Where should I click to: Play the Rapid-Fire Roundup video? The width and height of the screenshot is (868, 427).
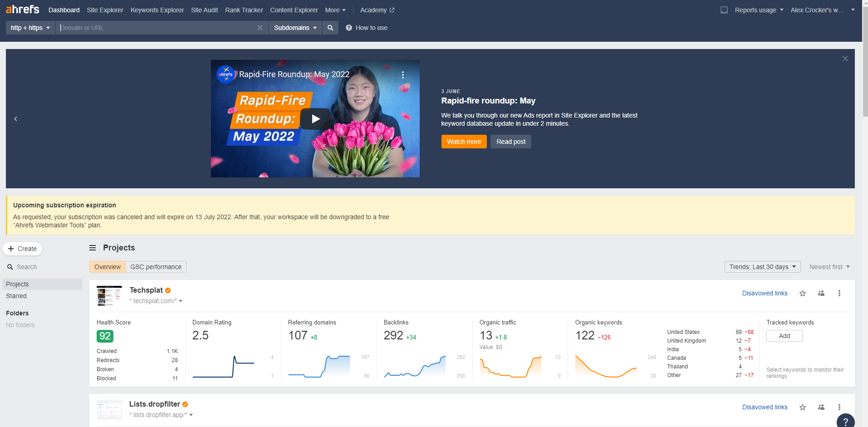click(x=316, y=119)
